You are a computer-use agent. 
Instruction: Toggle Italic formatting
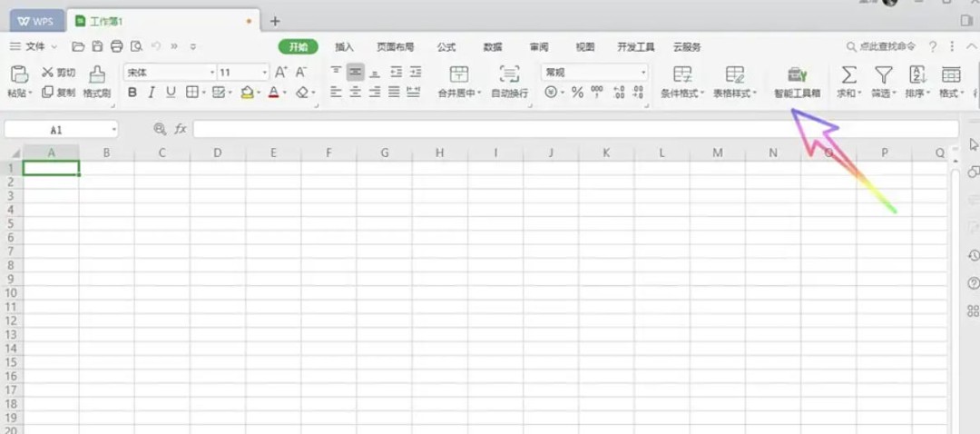pyautogui.click(x=151, y=93)
